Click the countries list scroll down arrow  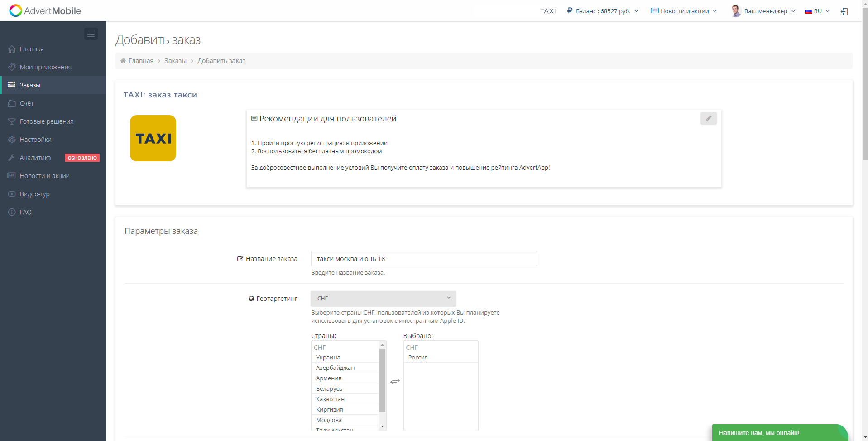(382, 426)
